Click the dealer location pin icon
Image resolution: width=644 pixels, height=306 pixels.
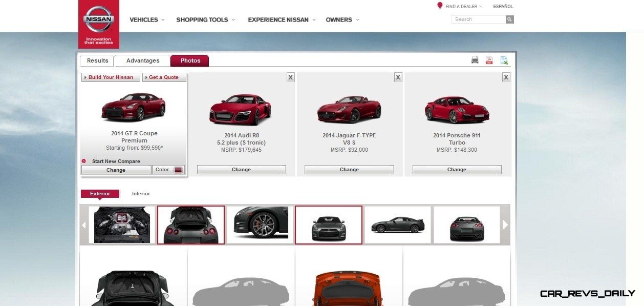click(440, 6)
